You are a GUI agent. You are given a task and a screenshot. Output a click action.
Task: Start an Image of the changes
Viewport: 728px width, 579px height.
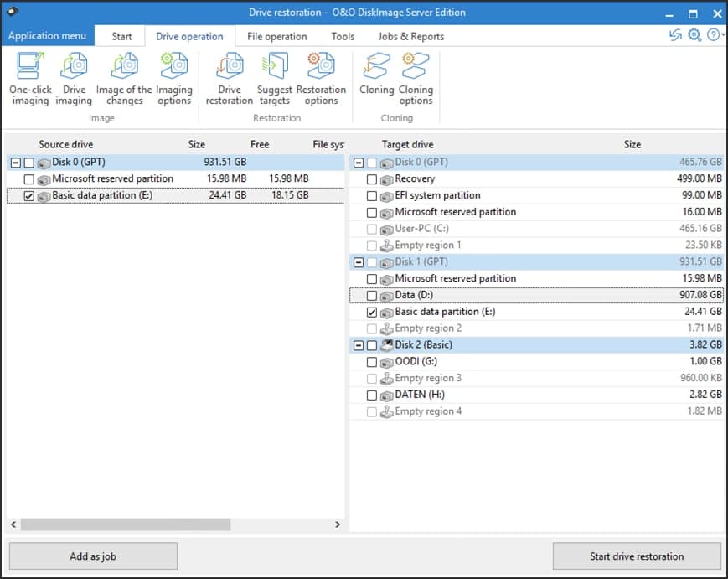click(x=123, y=78)
